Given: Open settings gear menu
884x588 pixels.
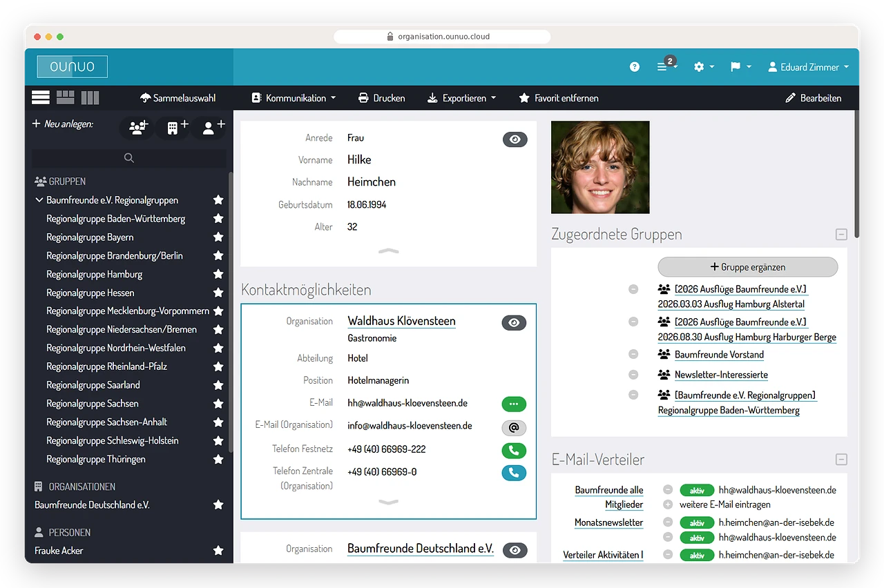Looking at the screenshot, I should click(704, 67).
